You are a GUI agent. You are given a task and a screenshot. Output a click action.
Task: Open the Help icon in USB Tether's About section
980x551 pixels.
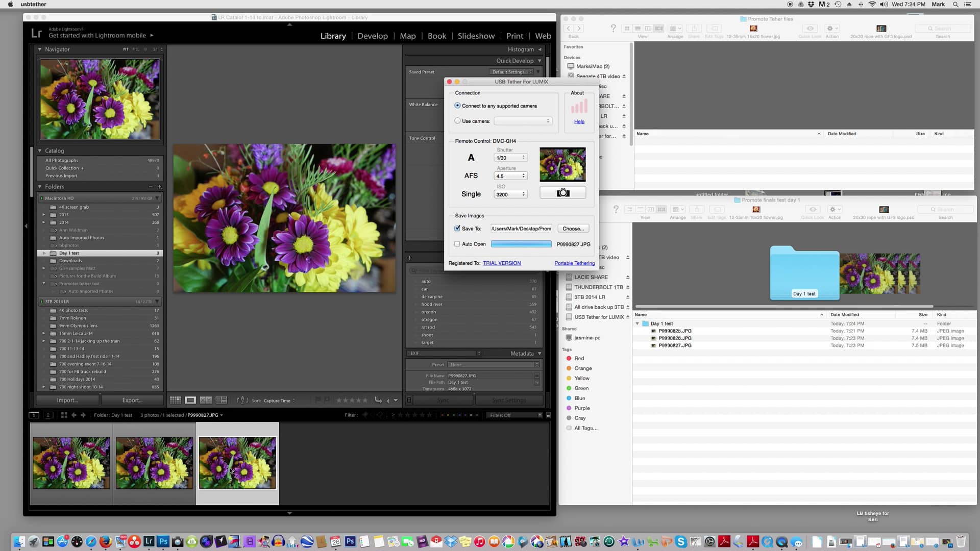(x=579, y=121)
